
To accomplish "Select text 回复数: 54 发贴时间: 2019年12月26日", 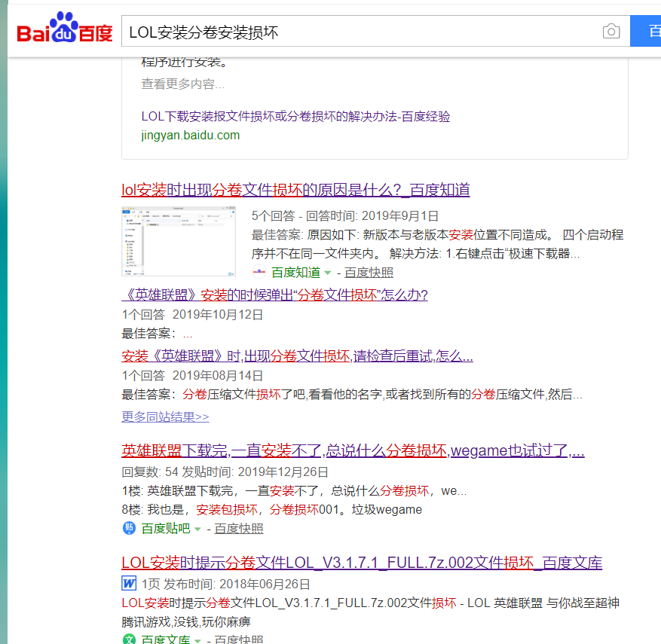I will (225, 472).
